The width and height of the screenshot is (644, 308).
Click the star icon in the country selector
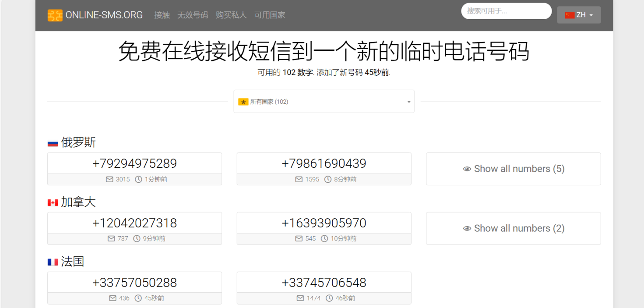point(243,101)
